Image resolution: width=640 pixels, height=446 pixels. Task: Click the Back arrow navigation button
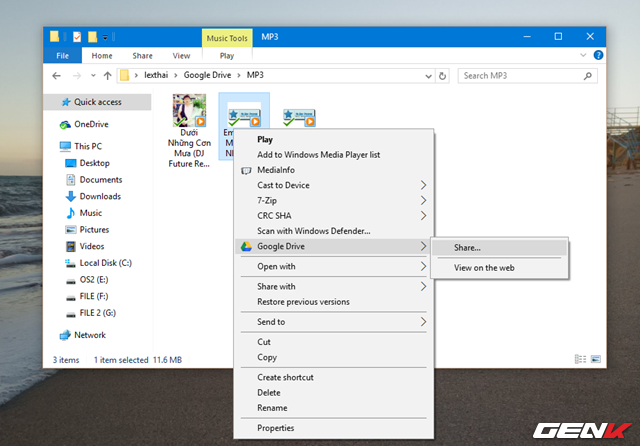(x=57, y=75)
